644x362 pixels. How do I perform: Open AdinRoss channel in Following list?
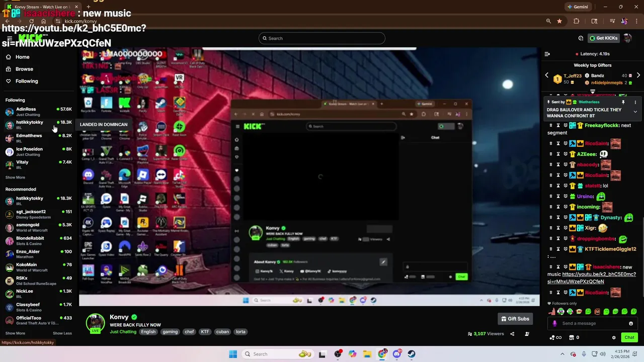38,112
